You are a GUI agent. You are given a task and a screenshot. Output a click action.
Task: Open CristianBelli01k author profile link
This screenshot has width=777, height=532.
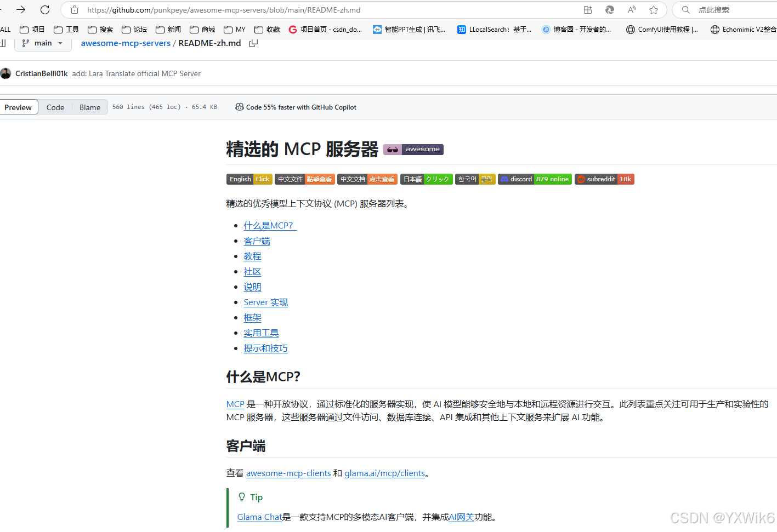tap(41, 73)
